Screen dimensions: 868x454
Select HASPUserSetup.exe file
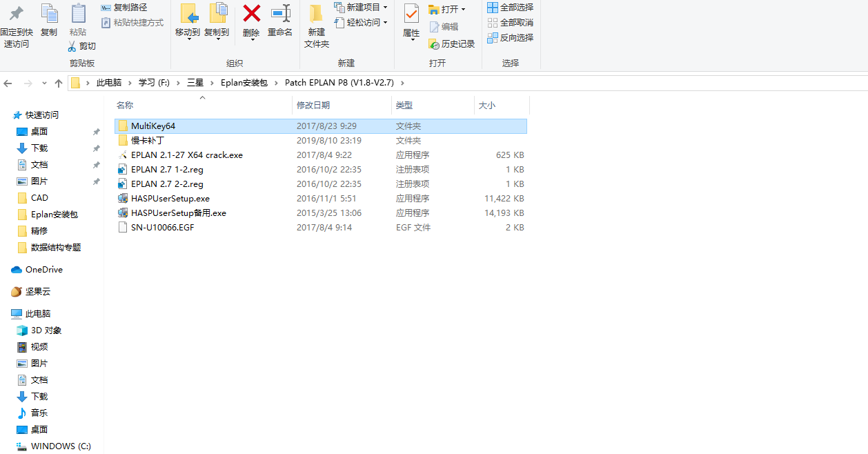pyautogui.click(x=321, y=199)
